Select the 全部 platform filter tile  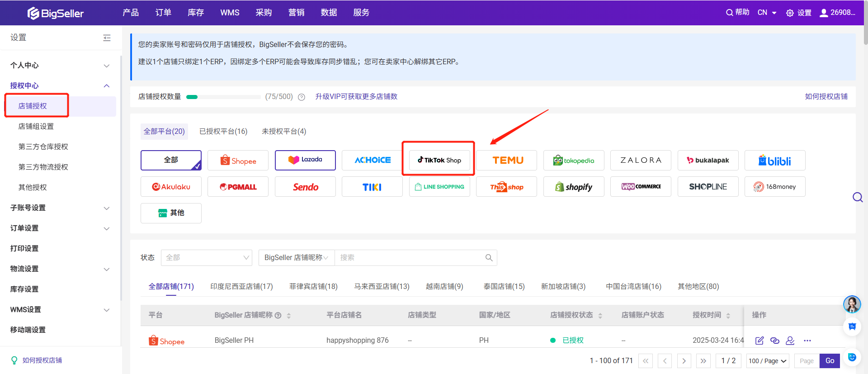171,160
